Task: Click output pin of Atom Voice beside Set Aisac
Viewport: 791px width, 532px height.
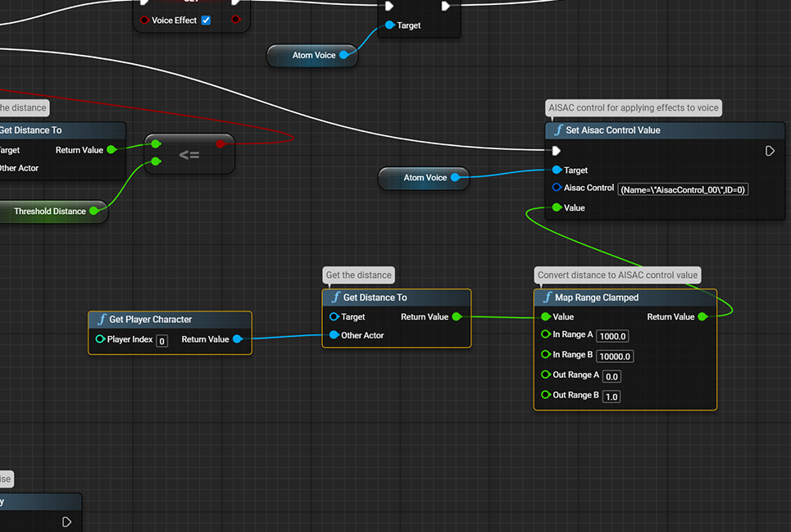Action: pos(455,178)
